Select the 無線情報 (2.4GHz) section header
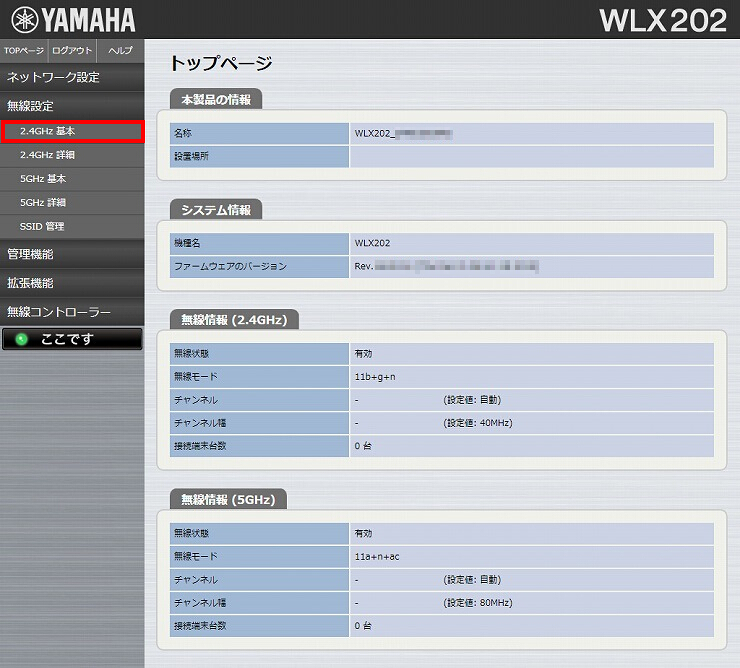This screenshot has width=740, height=668. pyautogui.click(x=234, y=320)
